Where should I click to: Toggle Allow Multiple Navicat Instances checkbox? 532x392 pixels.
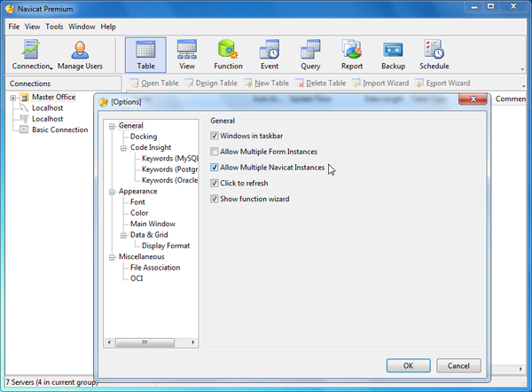pos(214,168)
